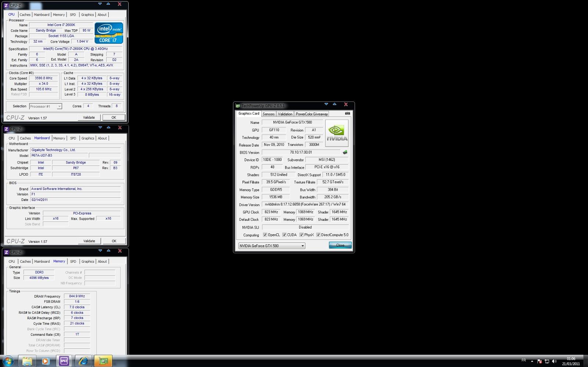Click the BIOS save chip icon in GPU-Z
This screenshot has width=588, height=367.
coord(345,152)
